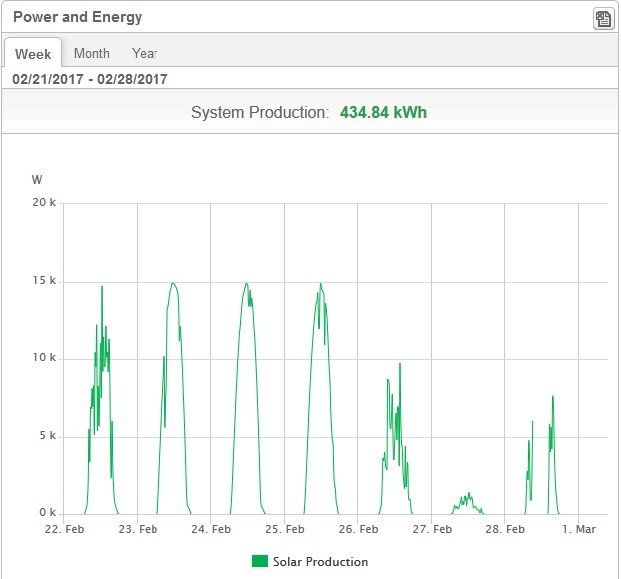Click the 28. Feb axis label
This screenshot has height=579, width=621.
point(505,529)
